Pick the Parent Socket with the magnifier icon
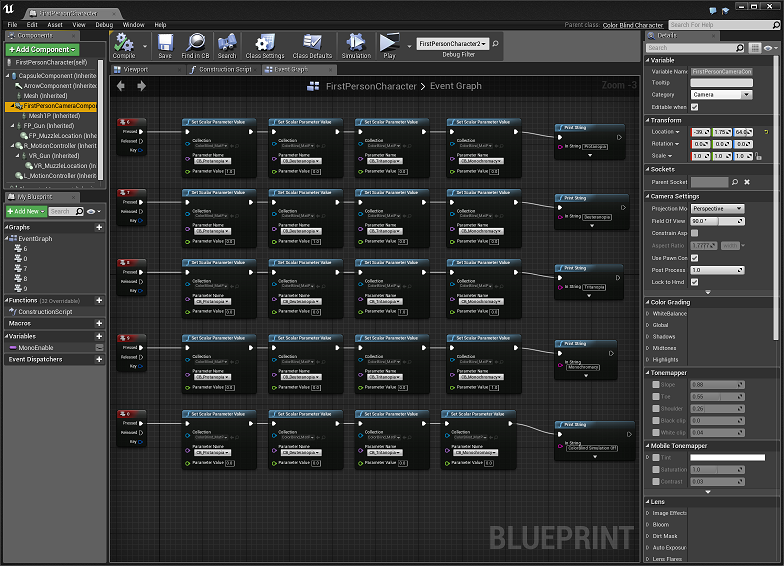Viewport: 784px width, 566px height. click(734, 182)
